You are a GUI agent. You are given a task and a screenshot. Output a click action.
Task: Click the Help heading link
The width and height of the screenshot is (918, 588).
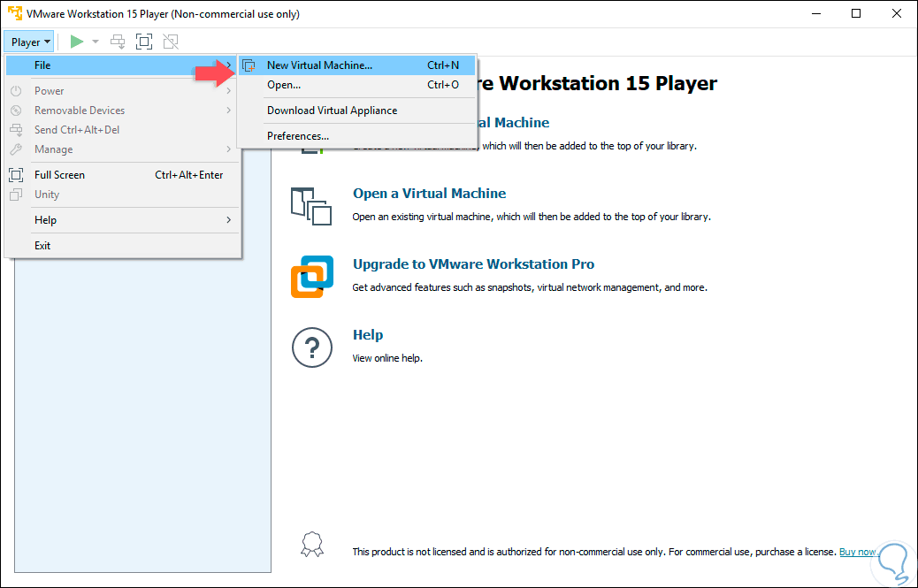(x=368, y=335)
